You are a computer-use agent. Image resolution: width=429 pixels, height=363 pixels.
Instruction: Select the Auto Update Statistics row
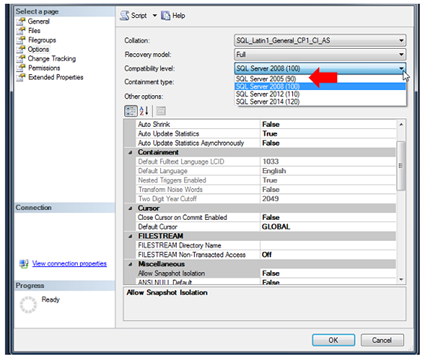point(266,134)
